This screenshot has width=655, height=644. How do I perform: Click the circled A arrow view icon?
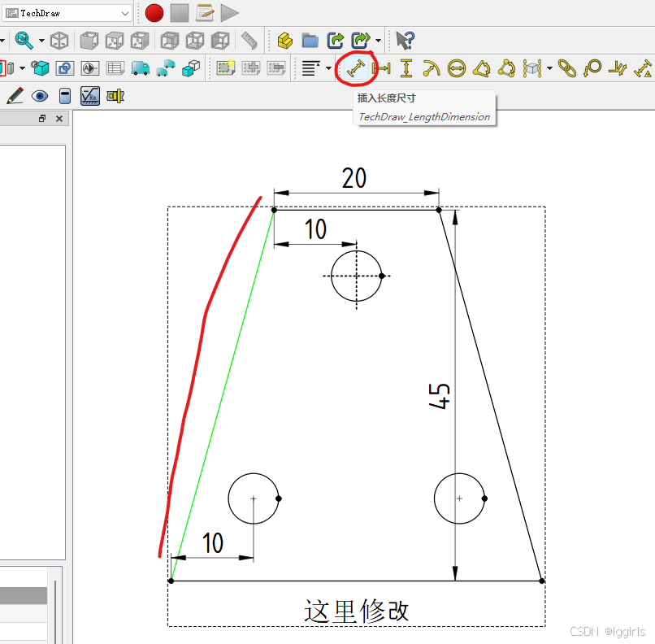pyautogui.click(x=90, y=68)
